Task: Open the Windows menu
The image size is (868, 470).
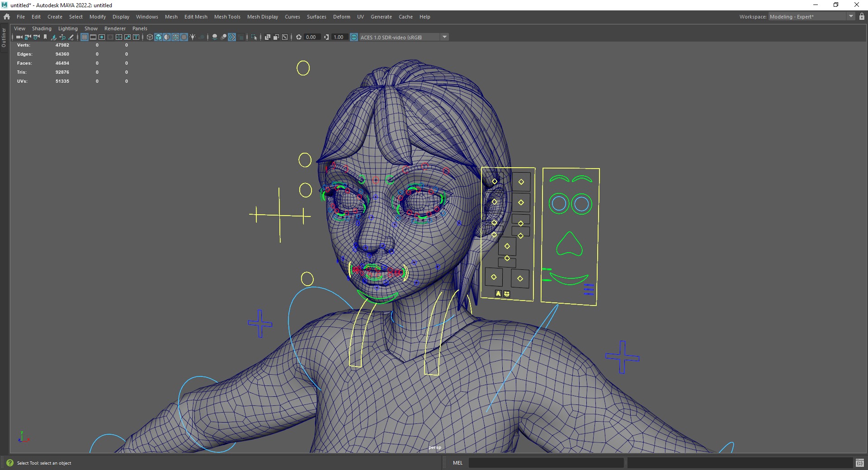Action: (x=147, y=17)
